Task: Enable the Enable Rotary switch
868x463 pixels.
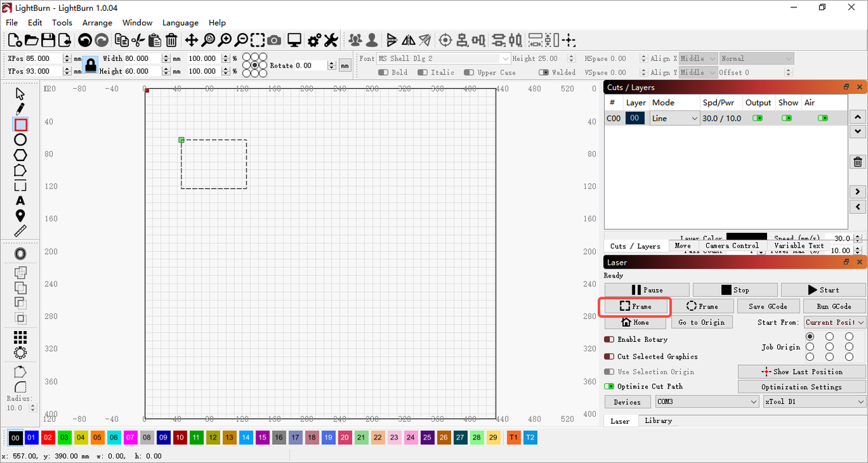Action: (609, 339)
